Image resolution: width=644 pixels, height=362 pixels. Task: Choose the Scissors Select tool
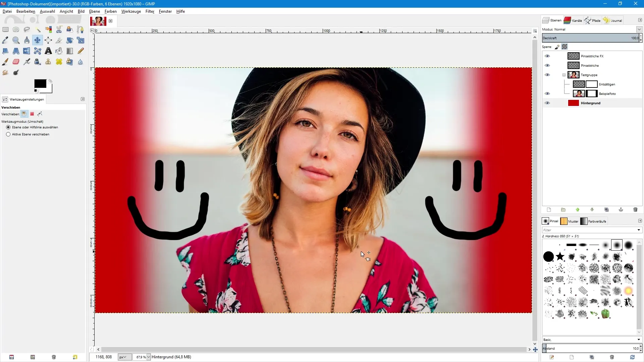click(x=59, y=29)
